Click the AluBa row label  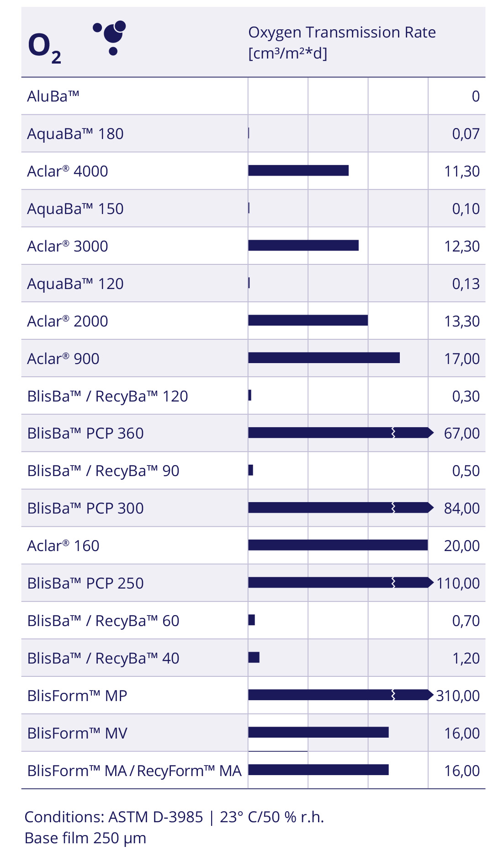(53, 96)
